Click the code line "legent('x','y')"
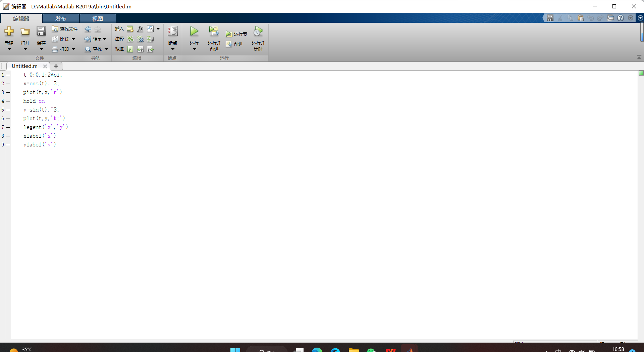Viewport: 644px width, 352px height. coord(46,127)
